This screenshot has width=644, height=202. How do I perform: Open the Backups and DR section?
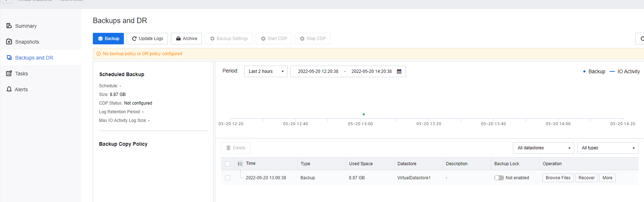[x=34, y=58]
